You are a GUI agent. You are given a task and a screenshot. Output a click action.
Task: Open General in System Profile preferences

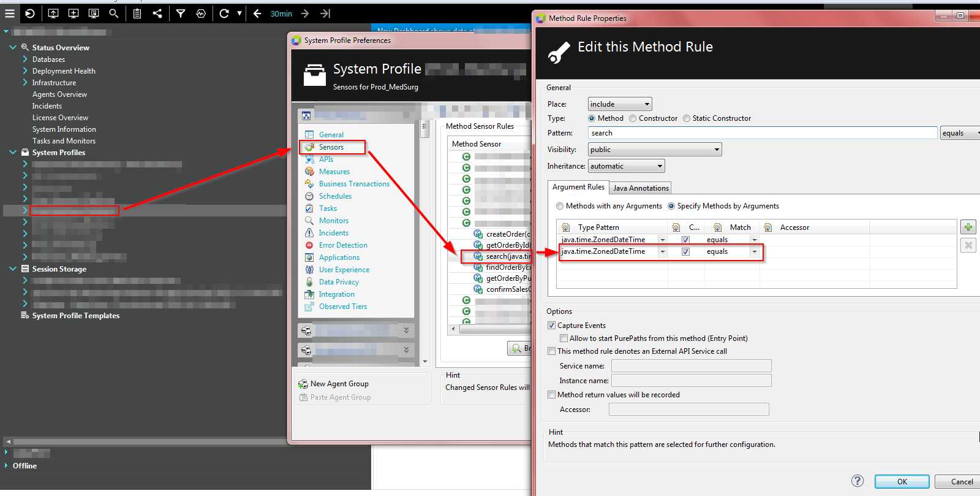tap(331, 135)
